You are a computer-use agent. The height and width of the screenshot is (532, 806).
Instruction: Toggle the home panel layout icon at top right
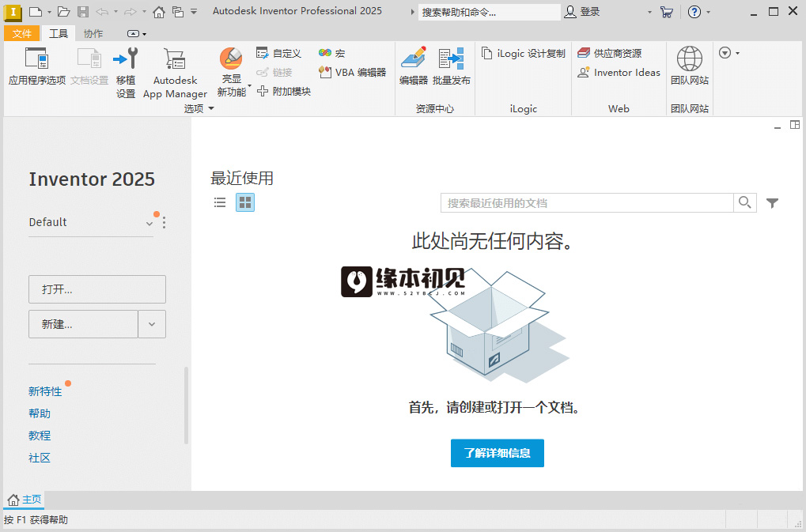[x=795, y=125]
